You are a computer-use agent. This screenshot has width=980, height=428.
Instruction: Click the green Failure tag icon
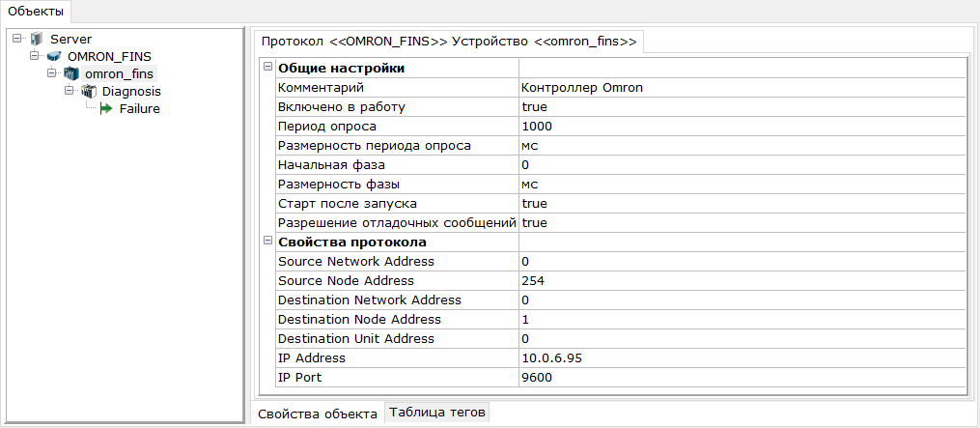(106, 108)
